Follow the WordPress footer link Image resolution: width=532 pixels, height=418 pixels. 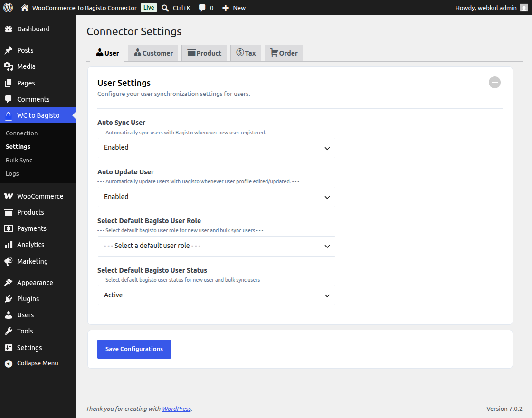176,409
